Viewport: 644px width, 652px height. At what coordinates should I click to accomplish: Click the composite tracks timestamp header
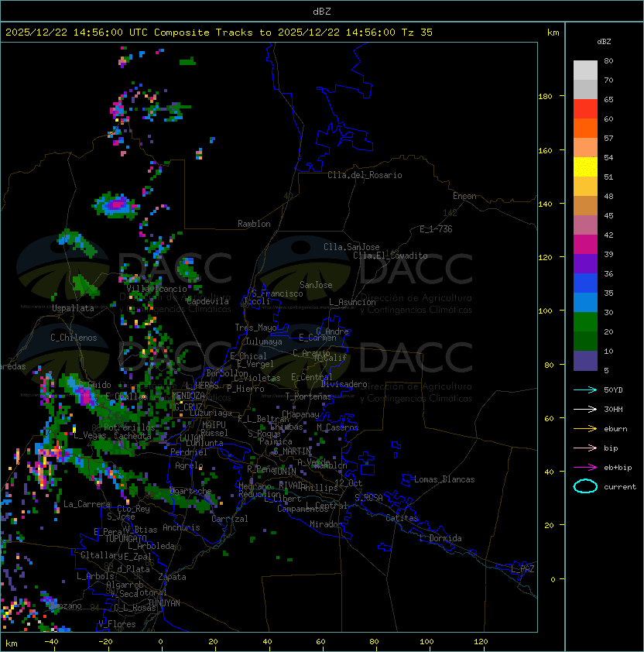(x=219, y=33)
